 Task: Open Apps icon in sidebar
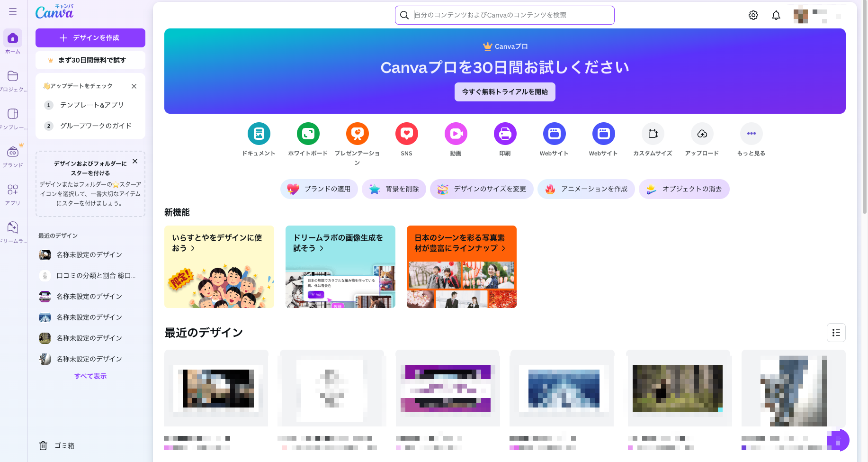(13, 190)
